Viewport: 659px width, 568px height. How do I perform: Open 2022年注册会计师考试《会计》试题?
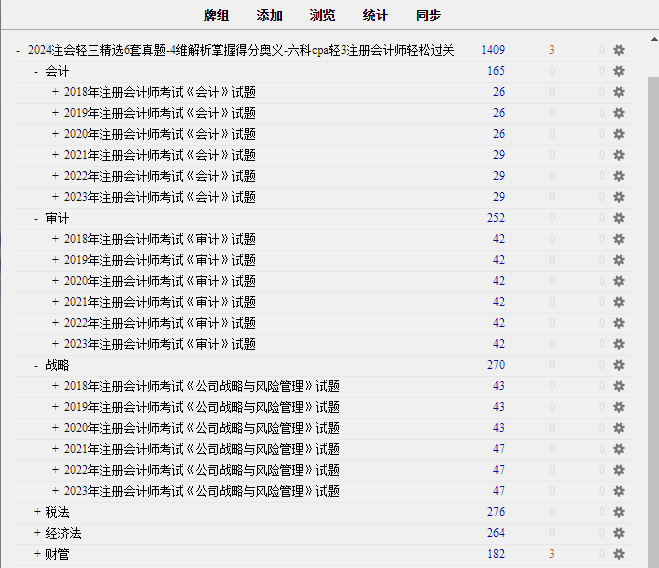coord(160,177)
